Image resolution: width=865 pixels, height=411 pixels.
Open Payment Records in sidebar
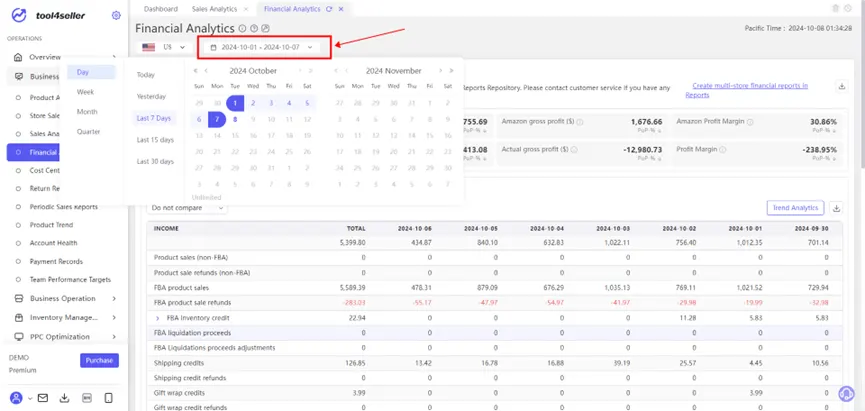(x=56, y=261)
